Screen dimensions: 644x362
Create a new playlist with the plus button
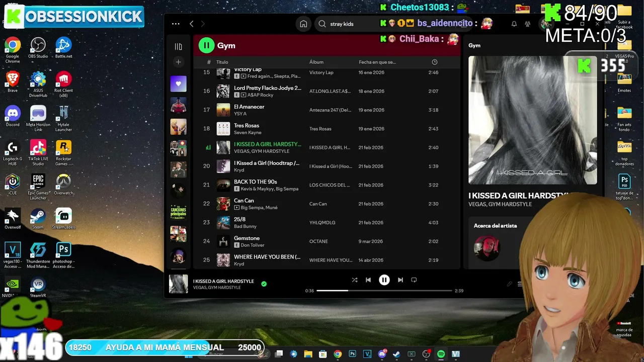pos(178,62)
